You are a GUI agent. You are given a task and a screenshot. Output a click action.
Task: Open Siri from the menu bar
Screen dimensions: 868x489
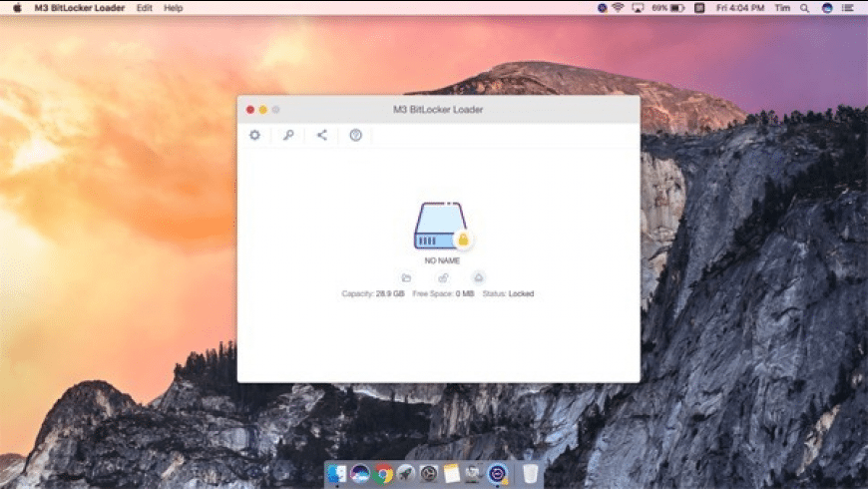tap(827, 8)
